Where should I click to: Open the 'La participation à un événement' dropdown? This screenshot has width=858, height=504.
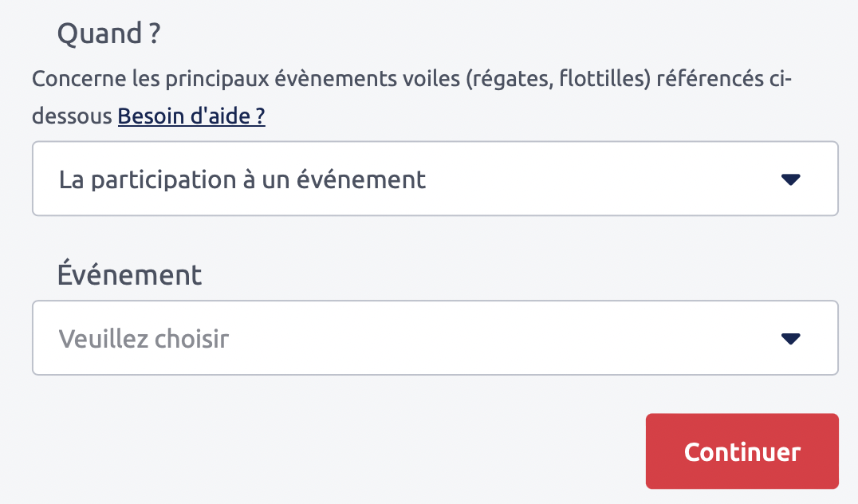[x=435, y=179]
